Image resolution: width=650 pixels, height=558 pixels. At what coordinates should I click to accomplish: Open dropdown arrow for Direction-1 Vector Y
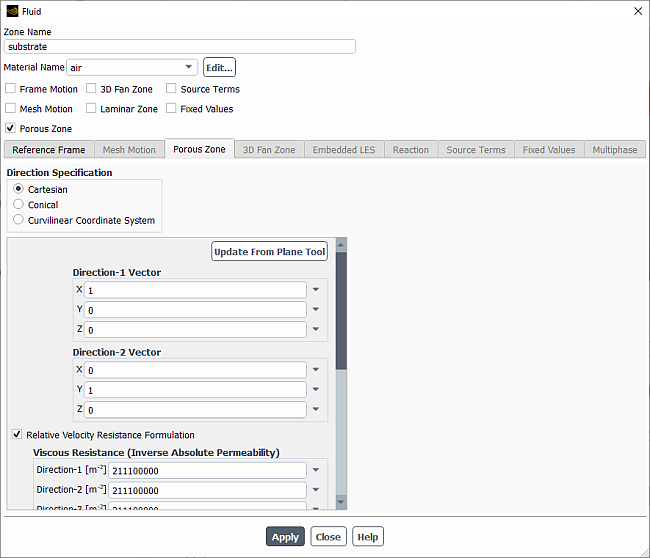click(316, 309)
